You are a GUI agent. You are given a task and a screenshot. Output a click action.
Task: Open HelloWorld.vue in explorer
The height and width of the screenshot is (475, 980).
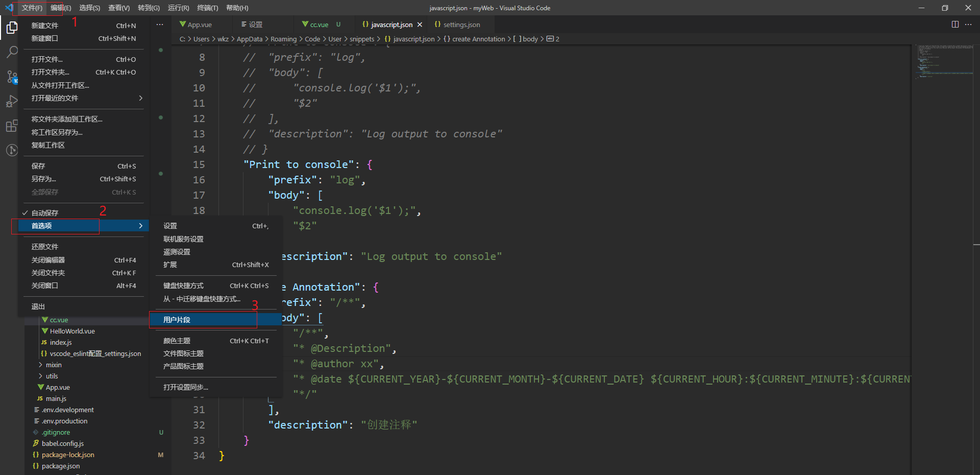pyautogui.click(x=72, y=331)
